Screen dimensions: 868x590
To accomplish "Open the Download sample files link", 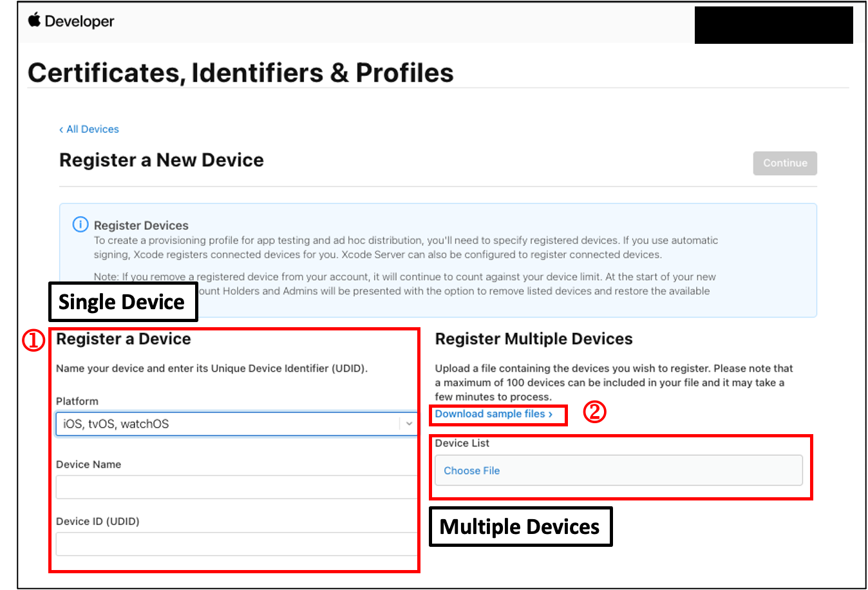I will click(493, 414).
